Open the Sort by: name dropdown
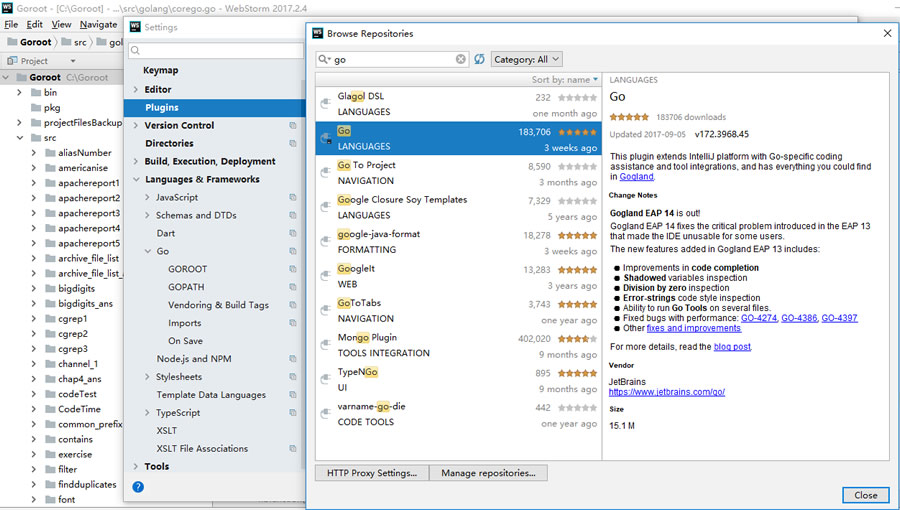Image resolution: width=900 pixels, height=510 pixels. click(x=565, y=80)
